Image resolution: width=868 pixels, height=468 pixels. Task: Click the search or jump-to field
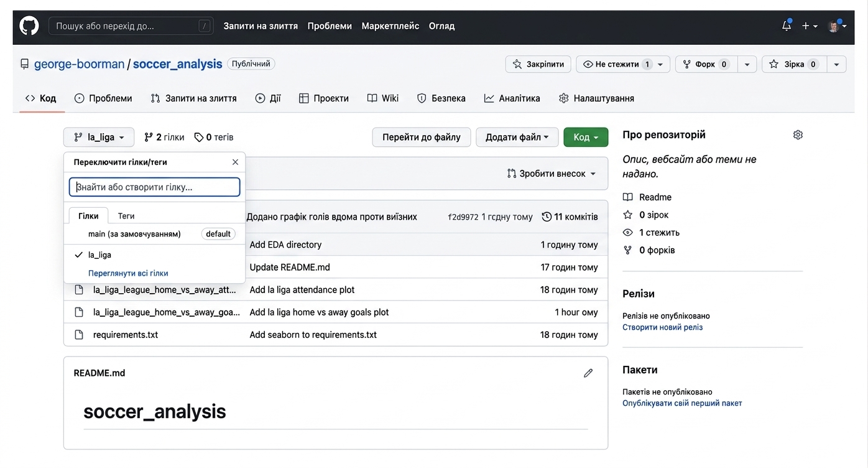tap(131, 26)
